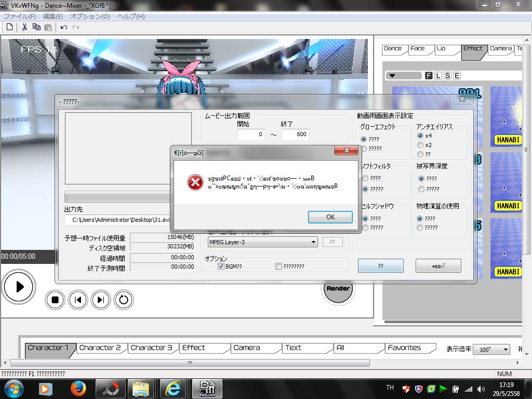Select third anti-aliasing radio option below x2
This screenshot has width=532, height=399.
point(420,154)
